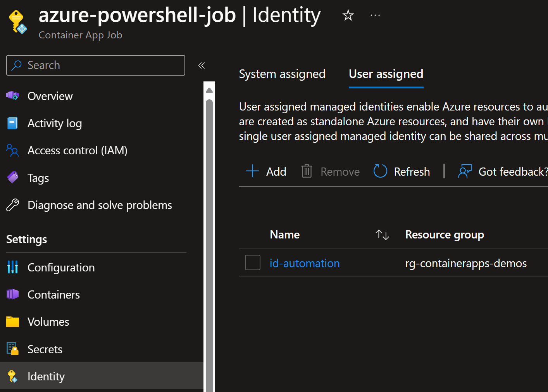
Task: Click the Overview icon in sidebar
Action: [13, 96]
